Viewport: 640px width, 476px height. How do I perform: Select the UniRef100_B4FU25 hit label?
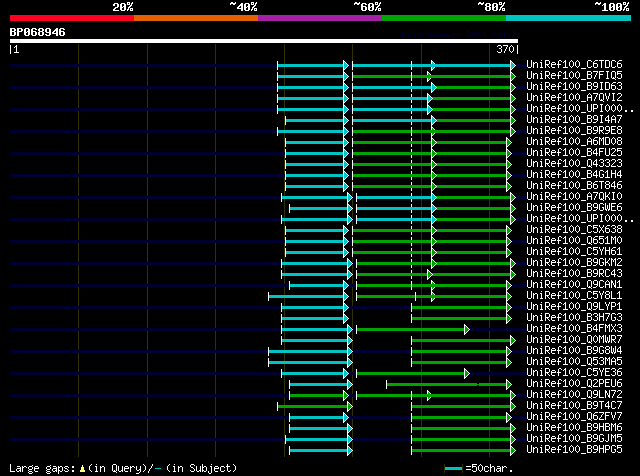[x=574, y=153]
